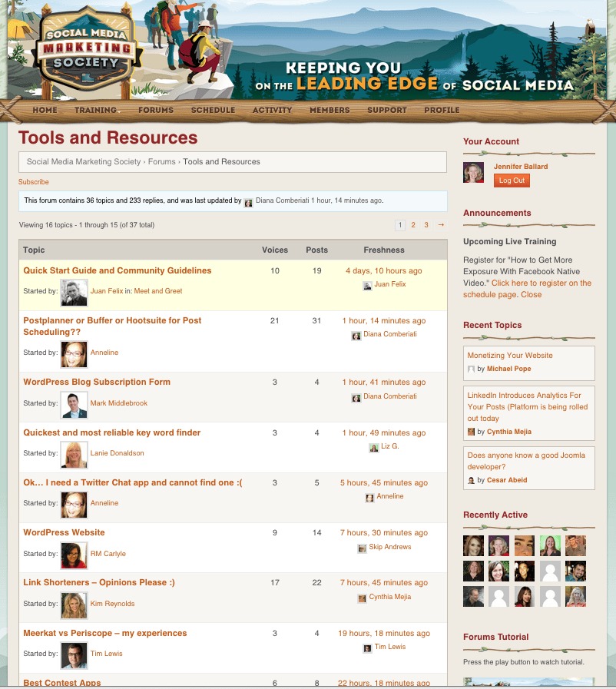Click Social Media Marketing Society breadcrumb
616x689 pixels.
pyautogui.click(x=84, y=162)
